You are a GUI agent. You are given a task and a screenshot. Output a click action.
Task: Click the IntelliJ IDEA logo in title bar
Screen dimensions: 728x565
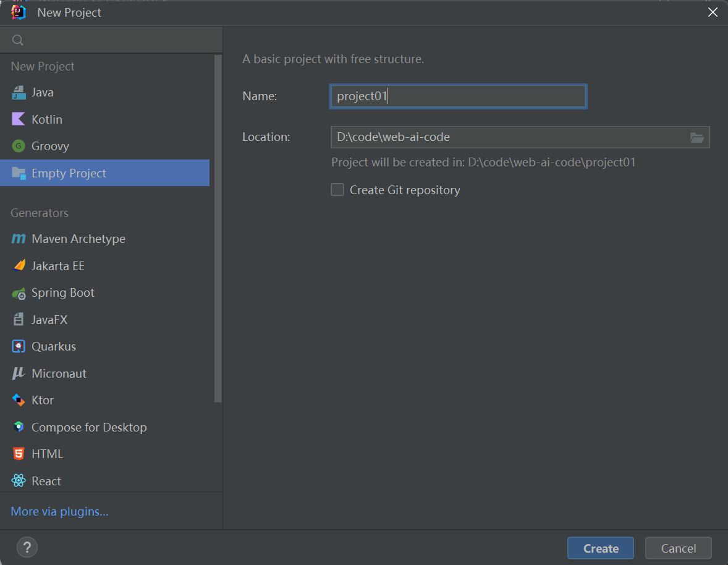19,12
